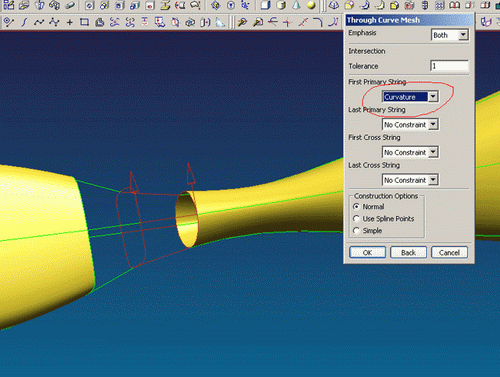Select the Spline curve tool

tap(39, 22)
